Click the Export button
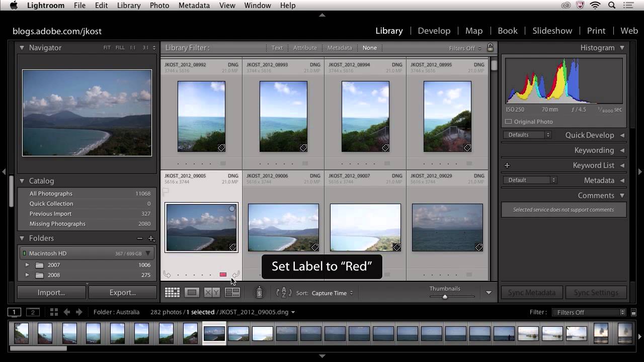The image size is (644, 362). point(123,293)
